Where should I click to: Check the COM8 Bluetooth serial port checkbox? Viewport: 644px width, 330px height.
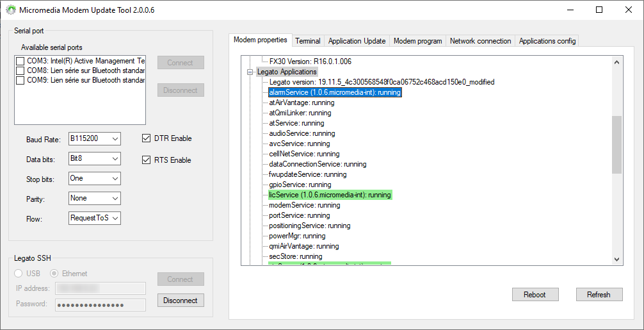[x=20, y=70]
